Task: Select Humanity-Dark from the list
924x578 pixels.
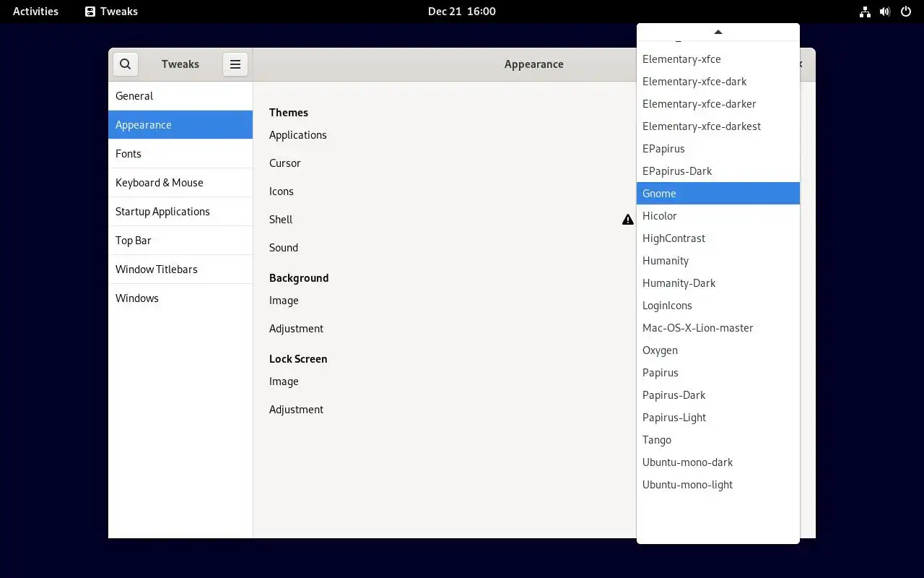Action: [718, 282]
